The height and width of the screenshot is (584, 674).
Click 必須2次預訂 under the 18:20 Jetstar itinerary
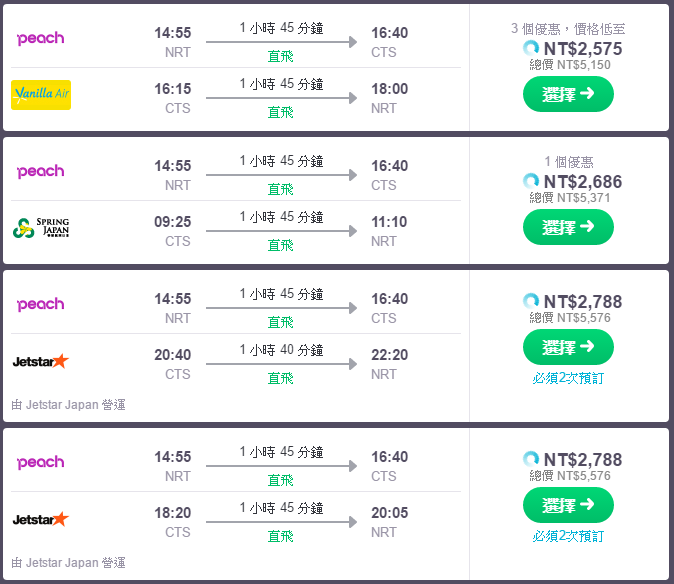pos(568,536)
